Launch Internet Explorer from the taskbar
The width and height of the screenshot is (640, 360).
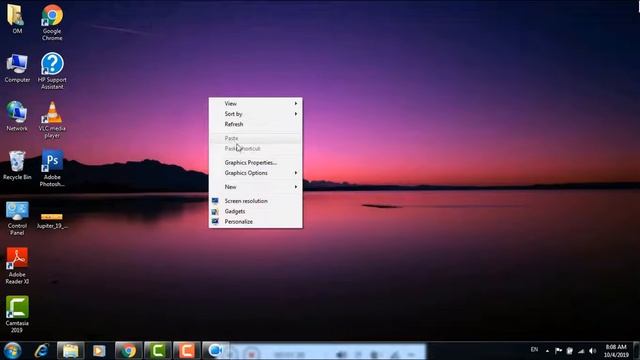[x=42, y=351]
